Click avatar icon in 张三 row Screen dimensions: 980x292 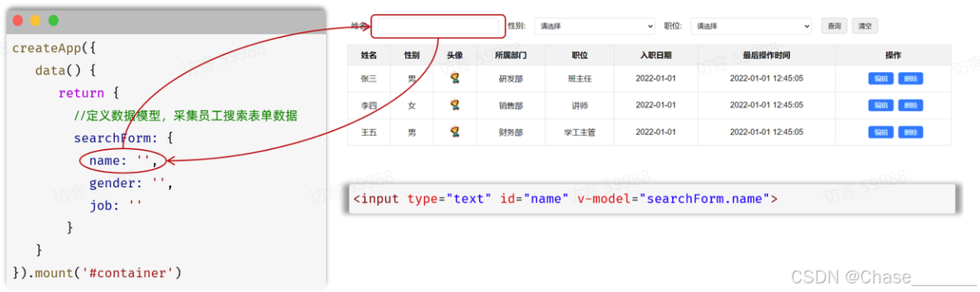click(x=455, y=78)
